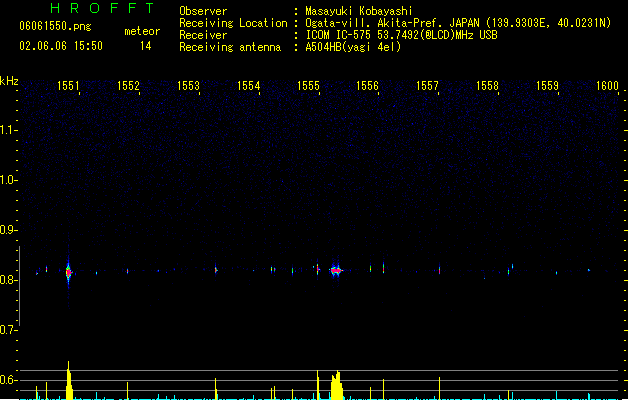The height and width of the screenshot is (400, 629).
Task: Click the bright meteor echo at 1551
Action: (69, 272)
